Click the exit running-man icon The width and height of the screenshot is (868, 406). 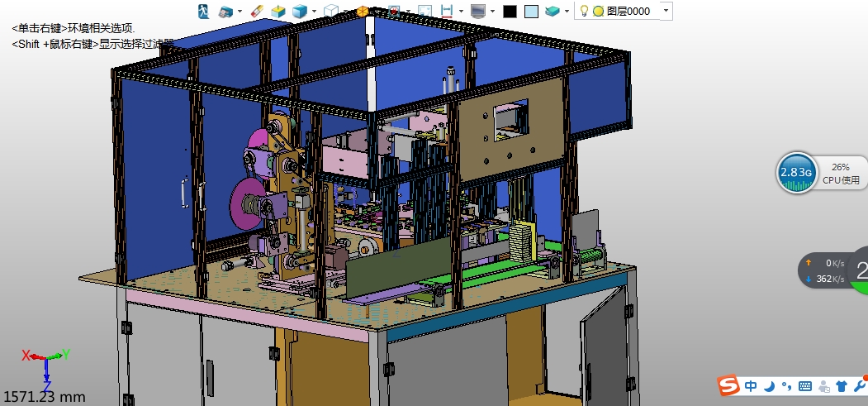(203, 11)
